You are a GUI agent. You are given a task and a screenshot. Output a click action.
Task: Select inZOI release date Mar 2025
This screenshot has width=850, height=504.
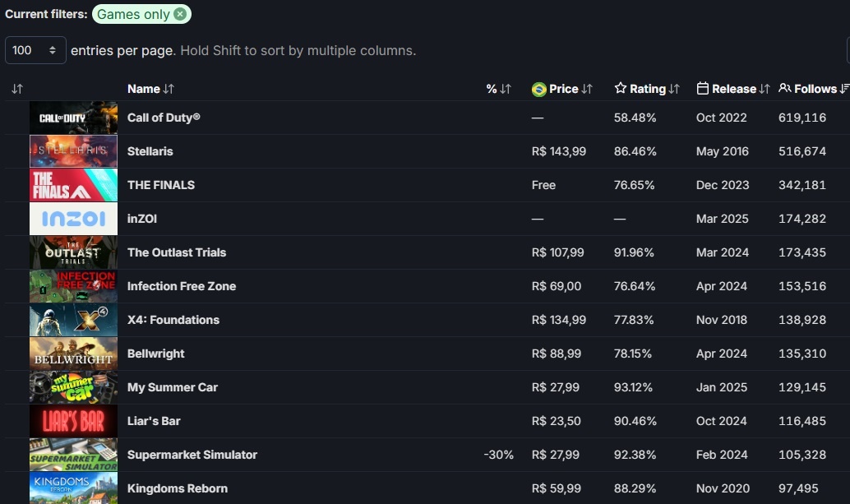coord(722,219)
